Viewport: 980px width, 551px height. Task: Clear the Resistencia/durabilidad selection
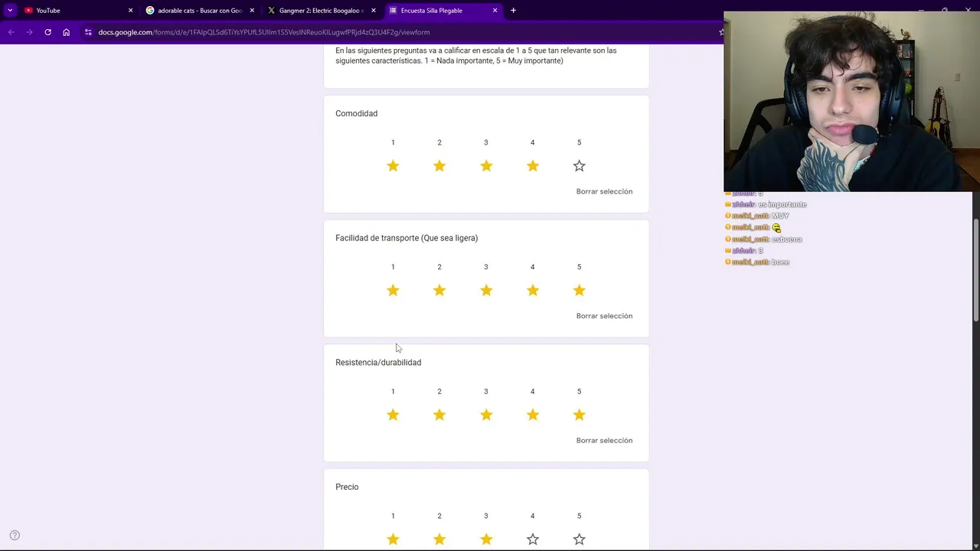tap(604, 440)
